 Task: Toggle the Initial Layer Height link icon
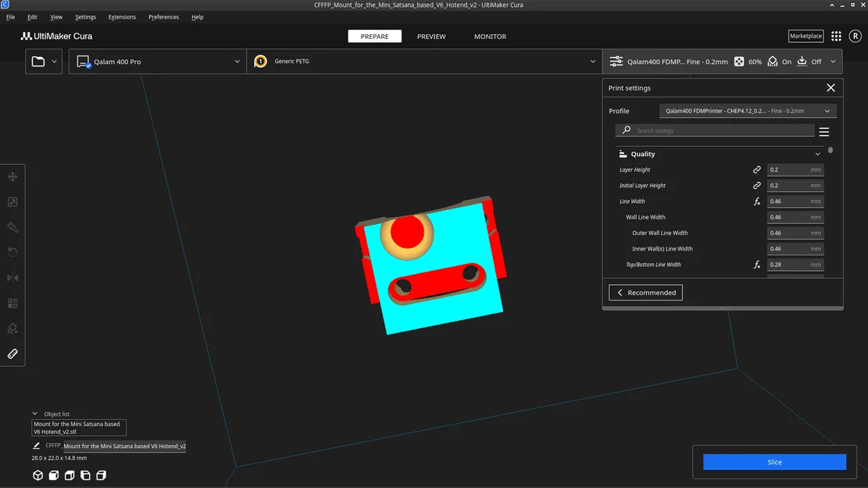click(757, 185)
